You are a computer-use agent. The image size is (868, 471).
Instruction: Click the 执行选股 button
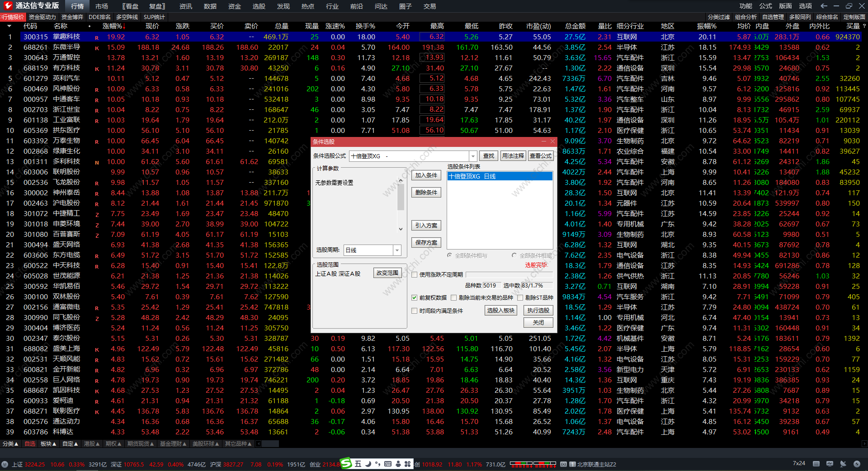(x=538, y=310)
